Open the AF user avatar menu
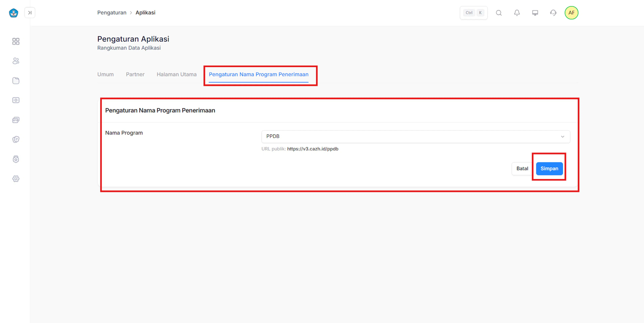644x323 pixels. (x=572, y=13)
